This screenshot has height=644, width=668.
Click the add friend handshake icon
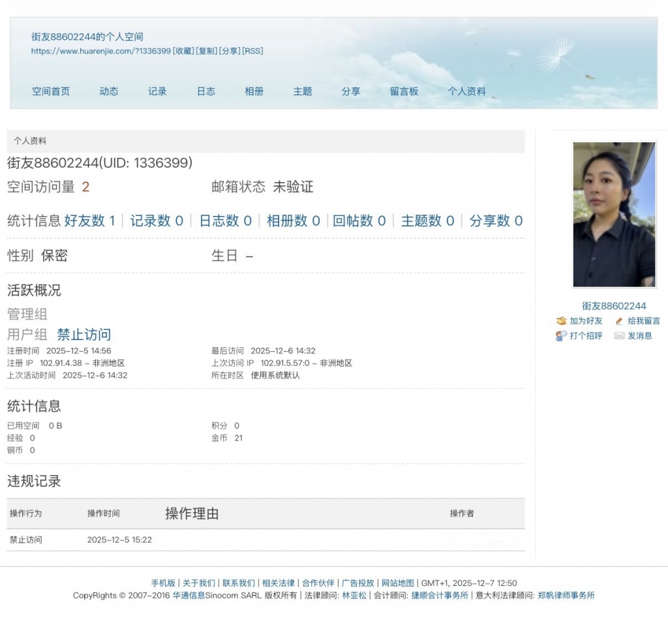coord(561,321)
